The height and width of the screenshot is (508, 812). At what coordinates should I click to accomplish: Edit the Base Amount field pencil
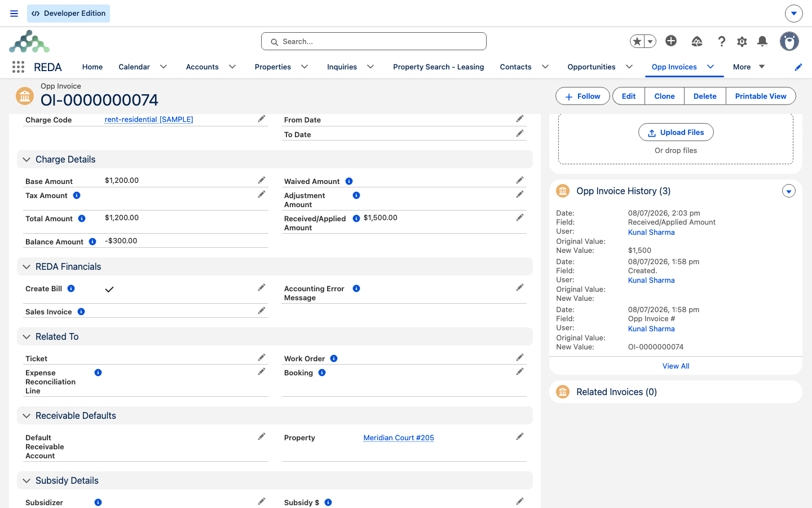click(x=262, y=180)
